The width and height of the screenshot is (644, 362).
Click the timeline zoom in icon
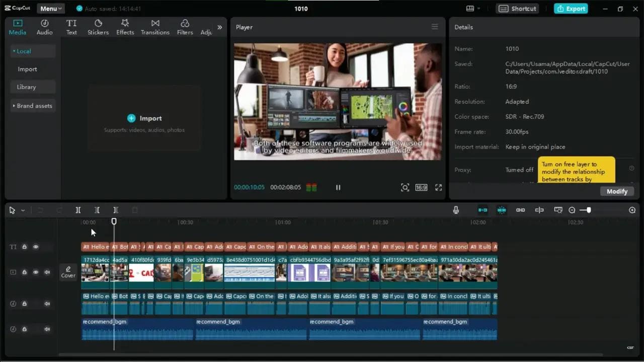coord(632,210)
